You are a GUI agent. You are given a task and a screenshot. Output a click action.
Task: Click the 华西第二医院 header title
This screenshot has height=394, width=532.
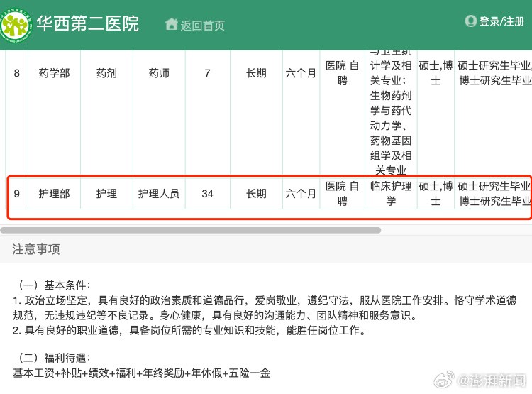pyautogui.click(x=88, y=24)
